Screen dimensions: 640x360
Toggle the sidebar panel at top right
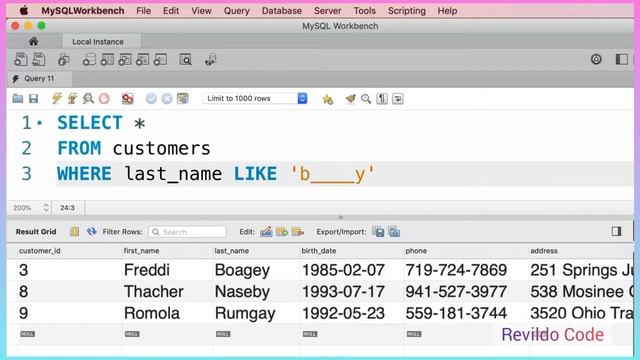tap(621, 60)
